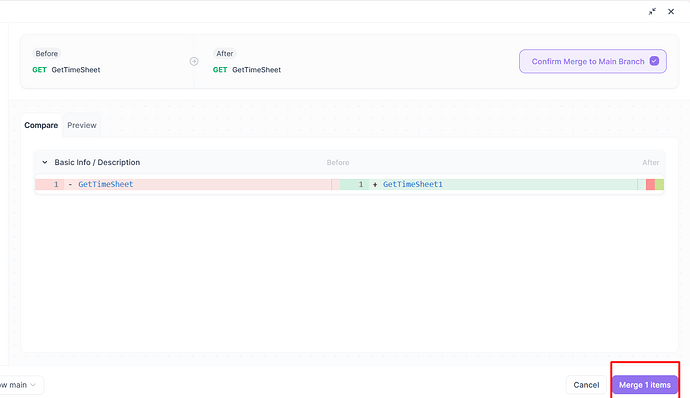
Task: Click the After label badge
Action: [x=224, y=53]
